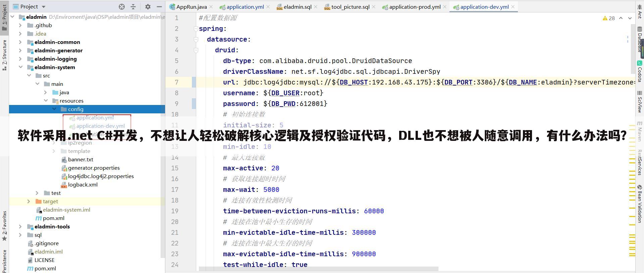Open the Codota side panel
This screenshot has width=644, height=273.
coord(640,71)
